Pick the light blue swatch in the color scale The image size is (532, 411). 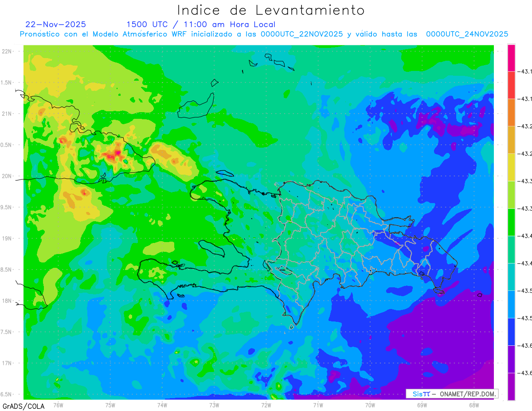(x=511, y=304)
